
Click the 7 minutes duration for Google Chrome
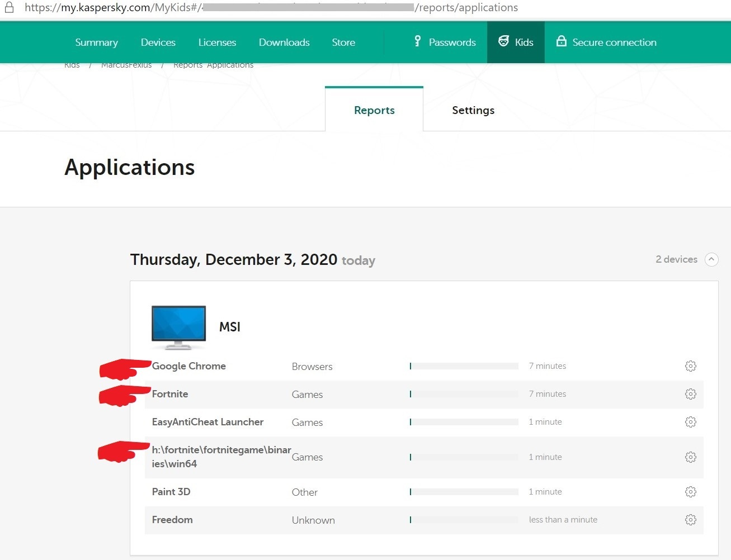pyautogui.click(x=548, y=366)
